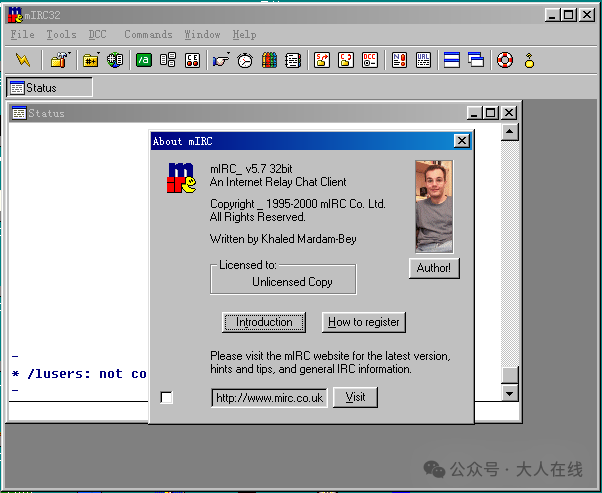Minimize the Status child window
602x493 pixels.
click(x=475, y=113)
